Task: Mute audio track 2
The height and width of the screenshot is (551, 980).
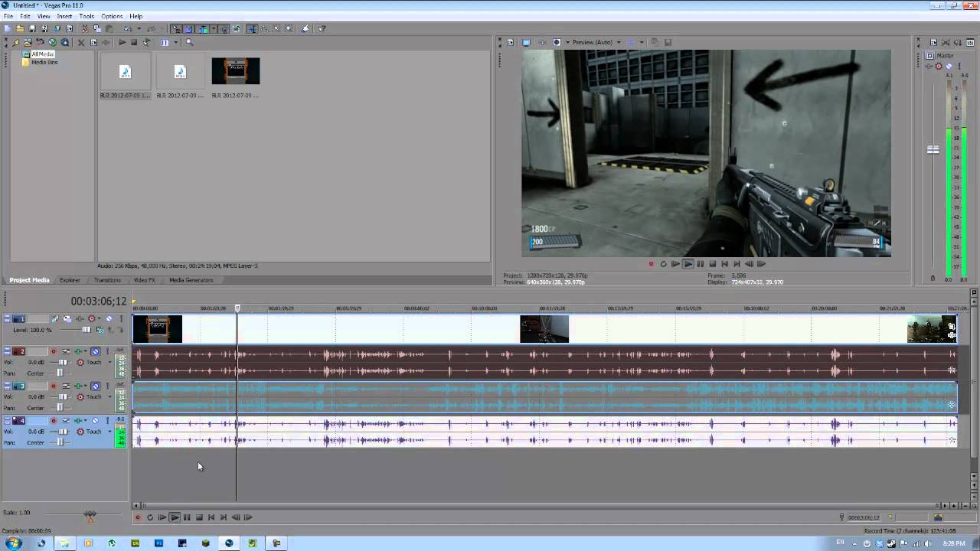Action: (96, 351)
